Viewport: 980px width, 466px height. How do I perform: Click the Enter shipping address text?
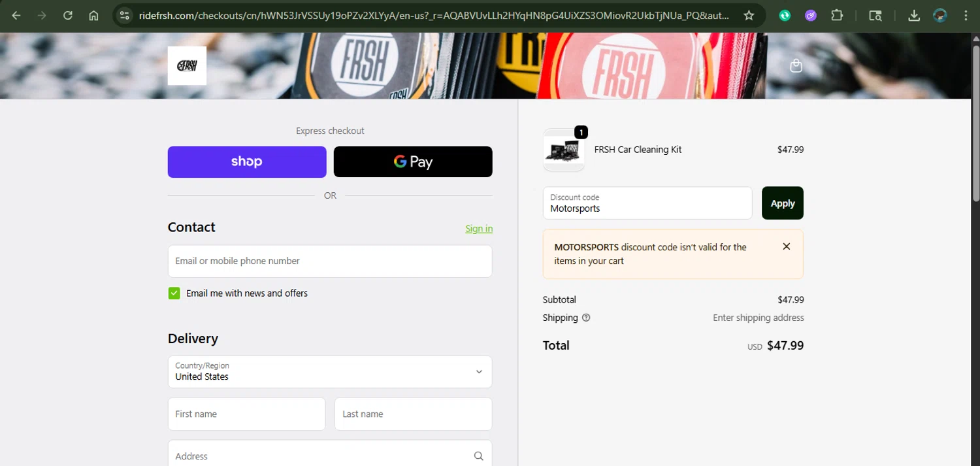pos(759,318)
